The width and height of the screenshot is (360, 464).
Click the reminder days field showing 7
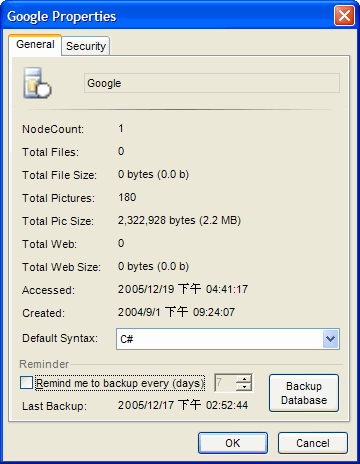coord(226,383)
